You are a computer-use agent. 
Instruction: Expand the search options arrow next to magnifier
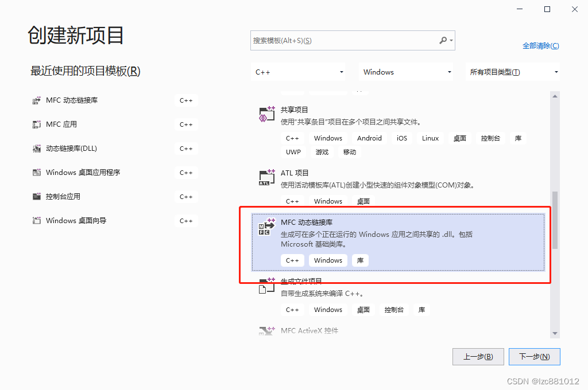(x=451, y=41)
